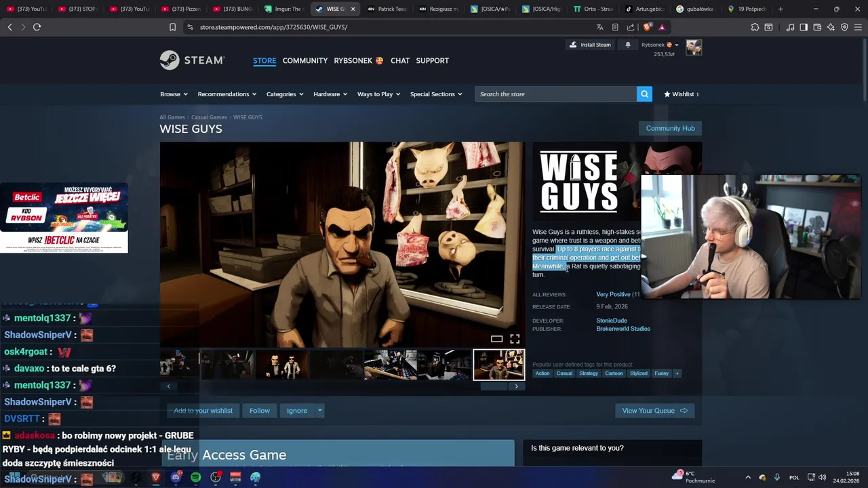The height and width of the screenshot is (488, 868).
Task: Open the RYBSONEK profile menu
Action: tap(359, 61)
